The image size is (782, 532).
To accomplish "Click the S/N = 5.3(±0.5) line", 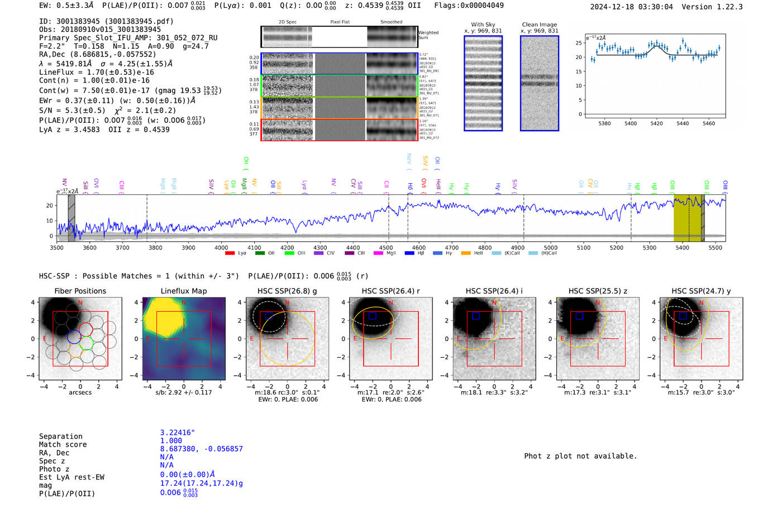I will click(72, 110).
